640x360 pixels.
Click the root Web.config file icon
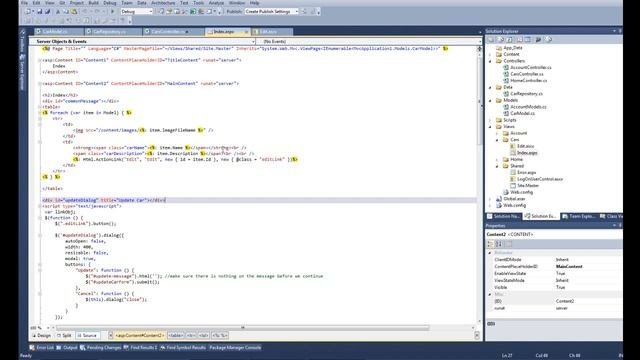coord(499,205)
